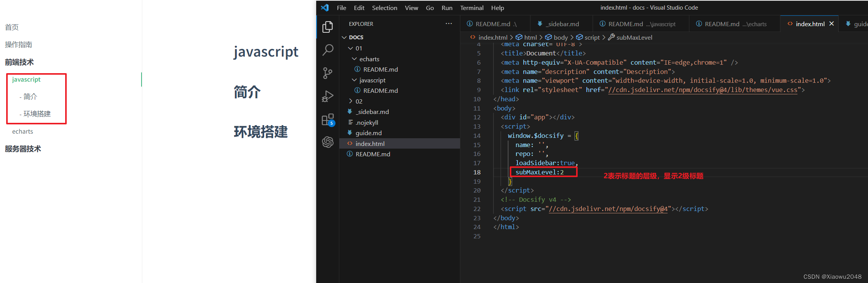The height and width of the screenshot is (283, 868).
Task: Click info icon of javascript README.md
Action: click(x=357, y=90)
